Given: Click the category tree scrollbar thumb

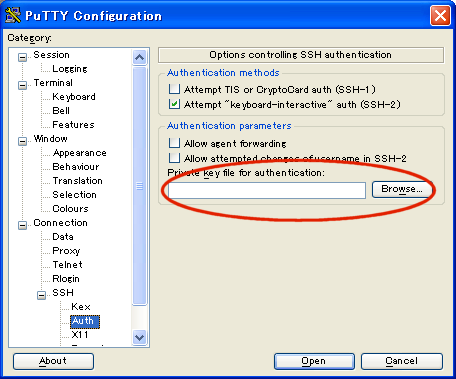Looking at the screenshot, I should (139, 186).
